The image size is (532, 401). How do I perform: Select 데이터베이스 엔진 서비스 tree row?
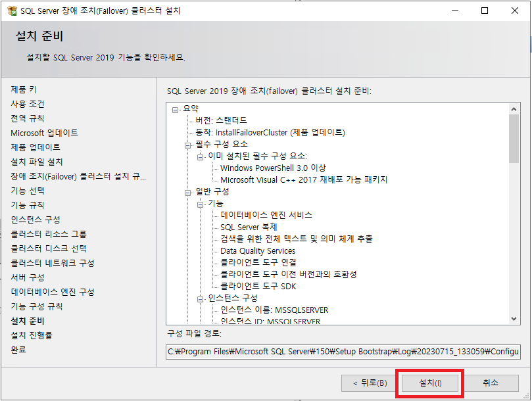[266, 215]
